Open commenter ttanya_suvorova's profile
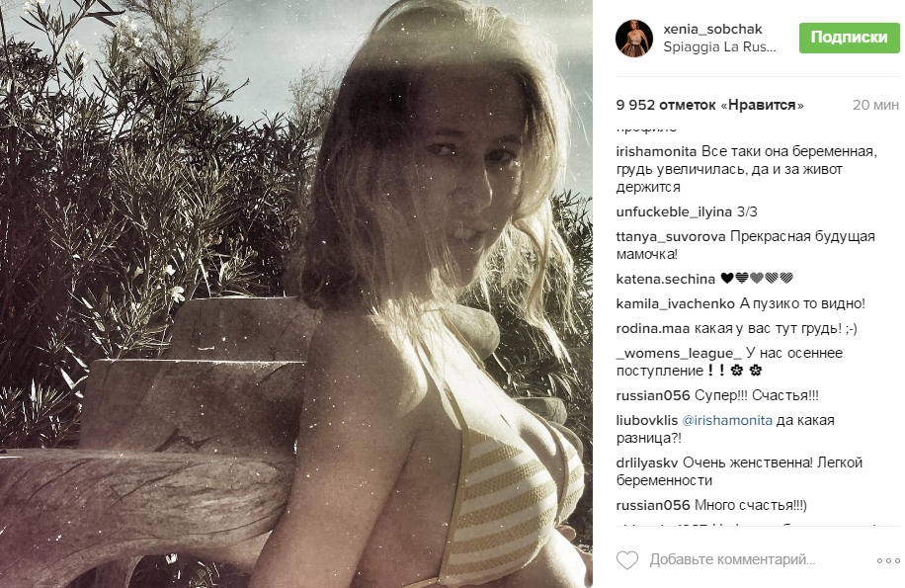 click(x=670, y=236)
